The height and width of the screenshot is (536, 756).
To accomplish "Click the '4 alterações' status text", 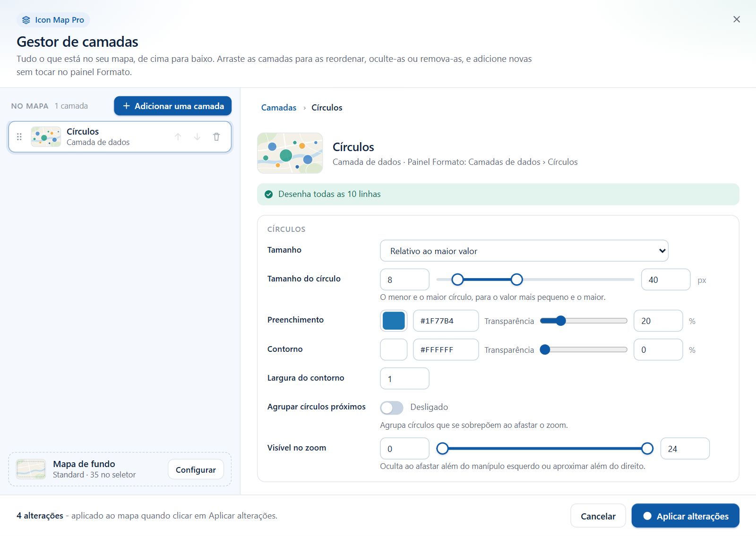I will pyautogui.click(x=40, y=516).
